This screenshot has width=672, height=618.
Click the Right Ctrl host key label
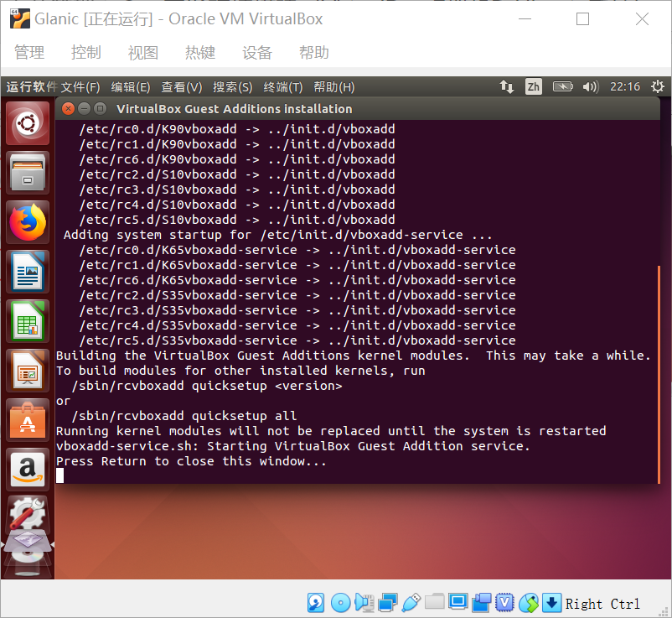pyautogui.click(x=602, y=604)
